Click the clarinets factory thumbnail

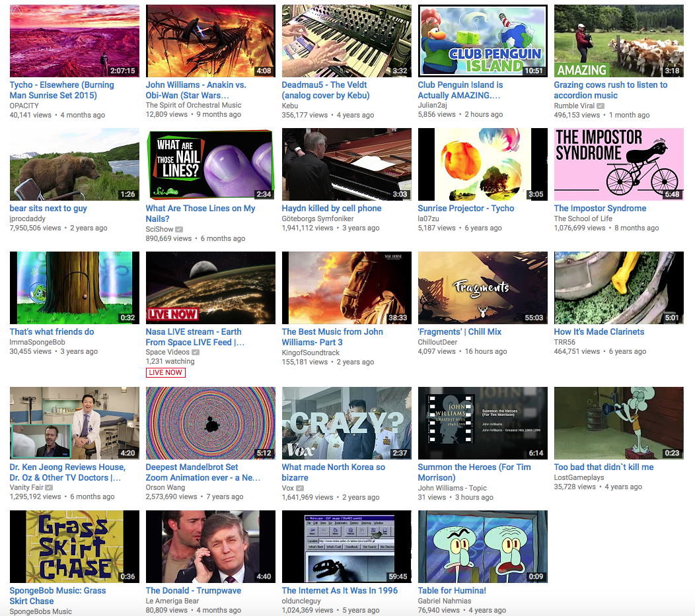(x=619, y=288)
